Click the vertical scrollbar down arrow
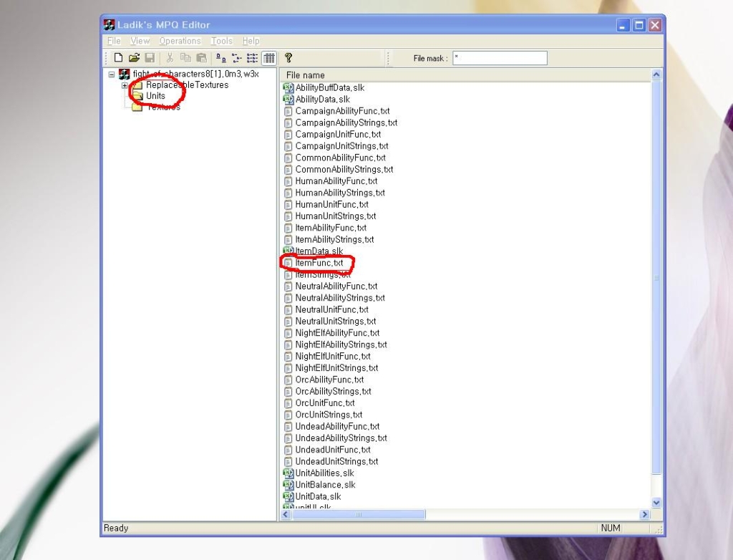733x560 pixels. coord(656,503)
